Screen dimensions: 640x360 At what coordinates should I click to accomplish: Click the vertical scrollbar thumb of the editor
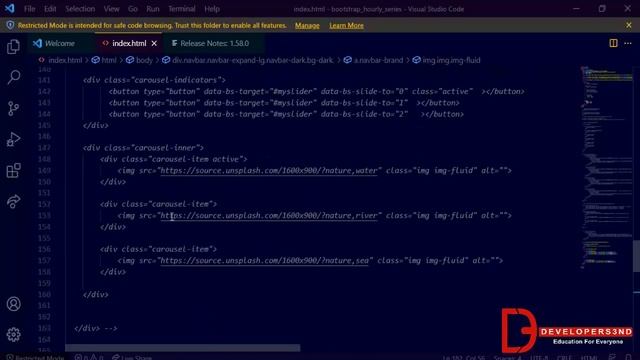pos(636,256)
